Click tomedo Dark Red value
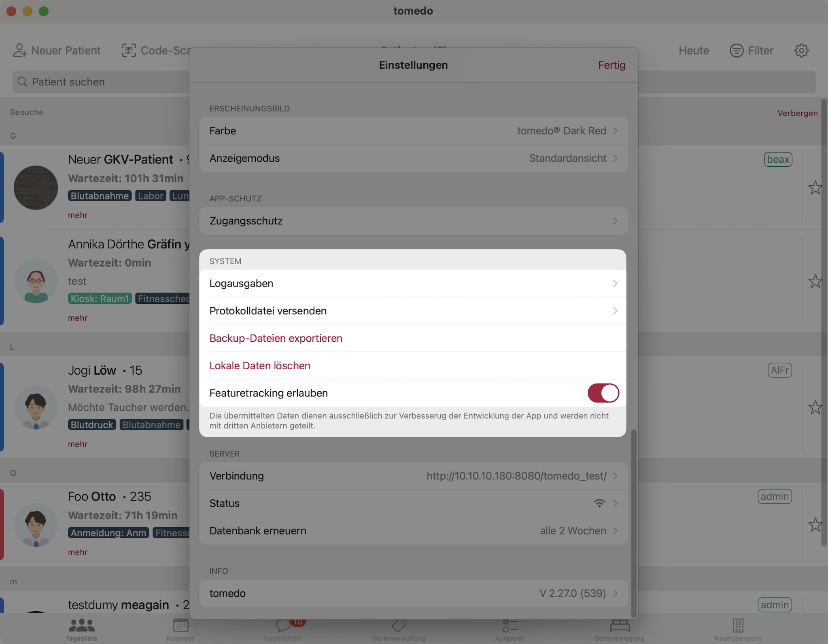 pos(561,131)
